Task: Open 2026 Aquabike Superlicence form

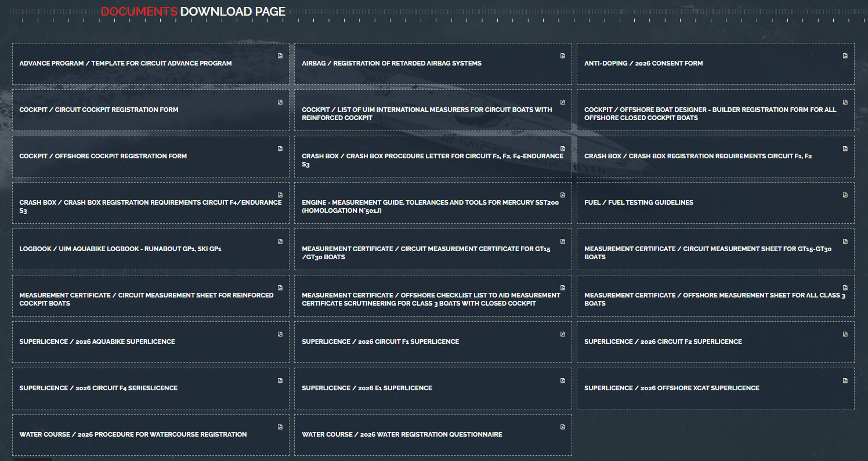Action: (97, 342)
